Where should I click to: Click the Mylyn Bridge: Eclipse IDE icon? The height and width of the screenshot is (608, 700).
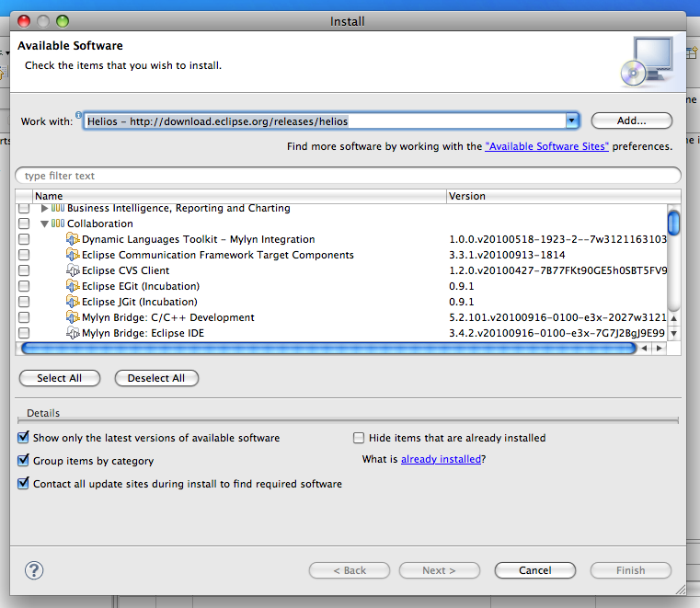[x=73, y=333]
